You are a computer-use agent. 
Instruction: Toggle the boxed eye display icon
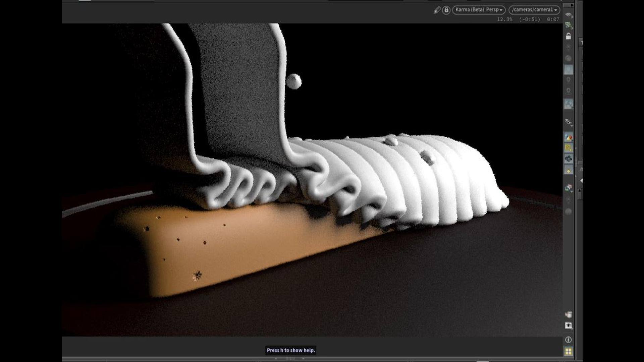(x=568, y=325)
